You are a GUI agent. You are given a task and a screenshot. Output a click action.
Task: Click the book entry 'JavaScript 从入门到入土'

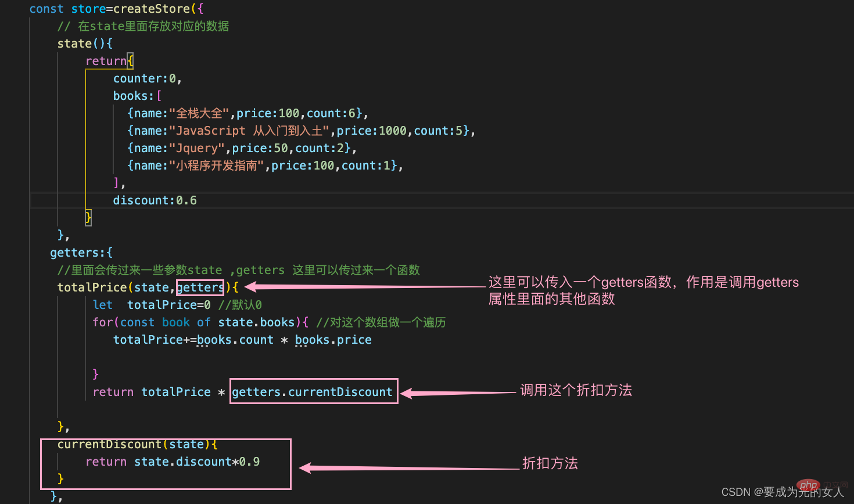click(302, 131)
